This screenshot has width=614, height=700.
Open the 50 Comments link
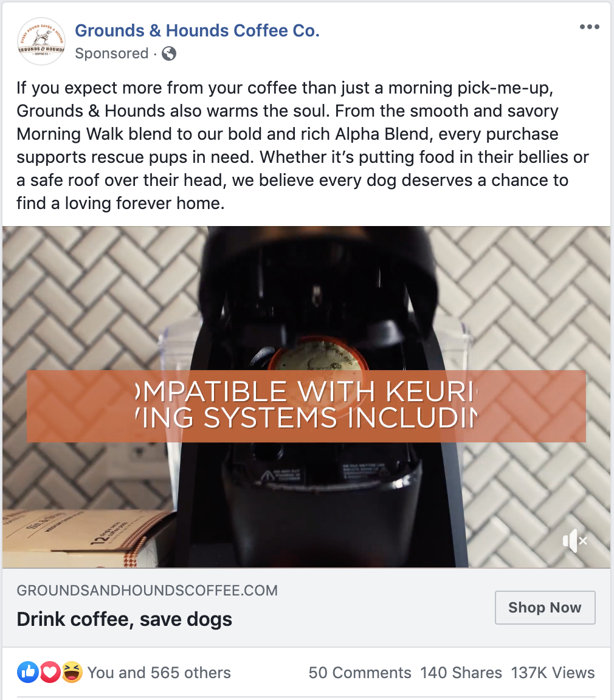(x=360, y=672)
